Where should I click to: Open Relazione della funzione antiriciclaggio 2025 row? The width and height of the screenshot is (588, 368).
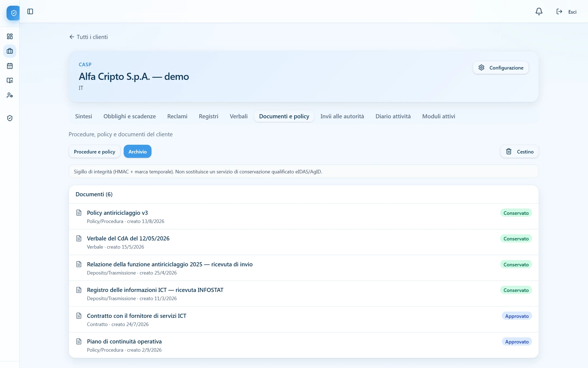[x=304, y=268]
